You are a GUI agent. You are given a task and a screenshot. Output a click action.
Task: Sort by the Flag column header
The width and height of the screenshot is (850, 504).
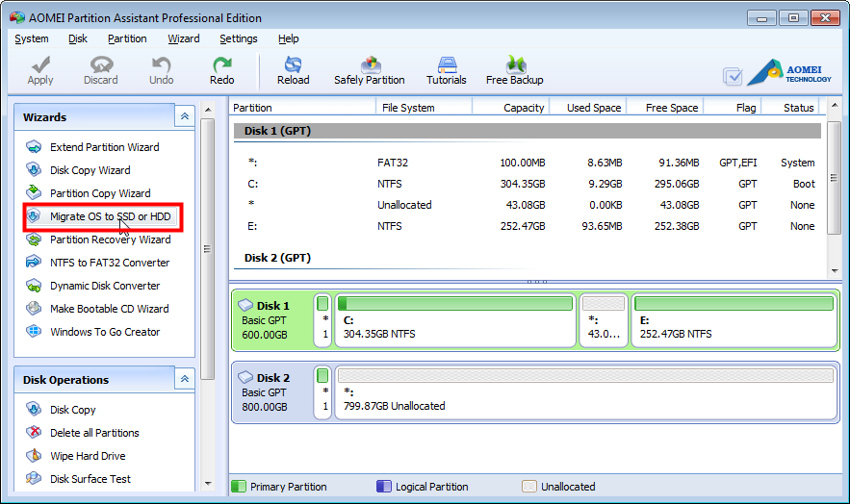tap(733, 107)
